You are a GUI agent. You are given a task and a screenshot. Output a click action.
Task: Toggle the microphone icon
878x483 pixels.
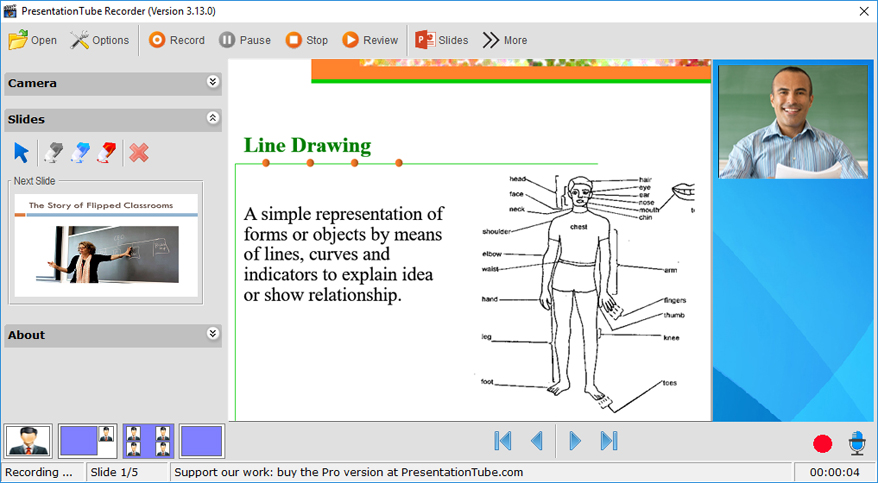tap(857, 442)
